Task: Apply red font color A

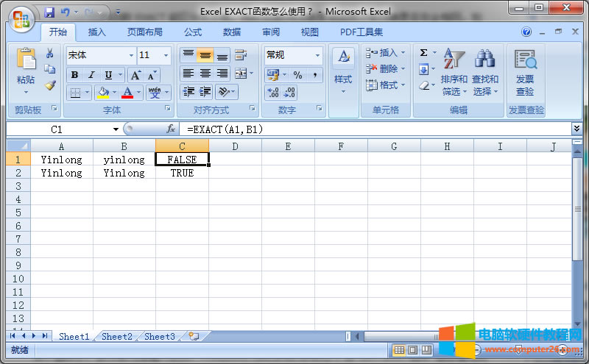Action: [127, 93]
